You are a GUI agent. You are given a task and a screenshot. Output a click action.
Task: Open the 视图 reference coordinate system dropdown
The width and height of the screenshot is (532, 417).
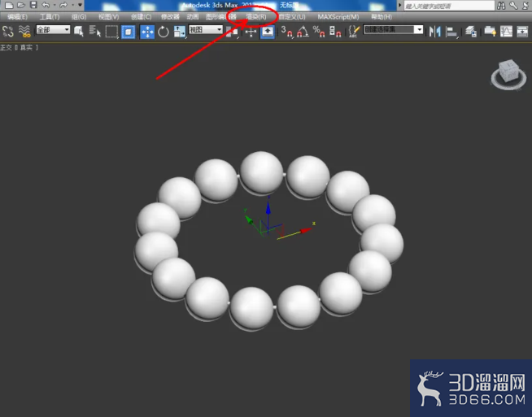click(206, 29)
